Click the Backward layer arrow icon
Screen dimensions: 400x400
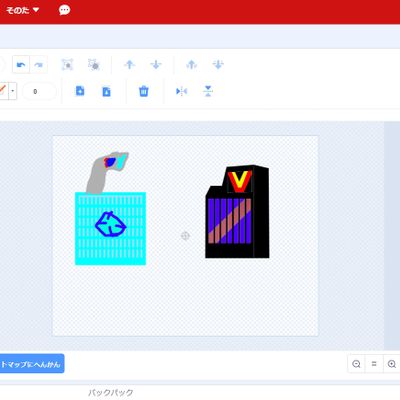pos(156,64)
